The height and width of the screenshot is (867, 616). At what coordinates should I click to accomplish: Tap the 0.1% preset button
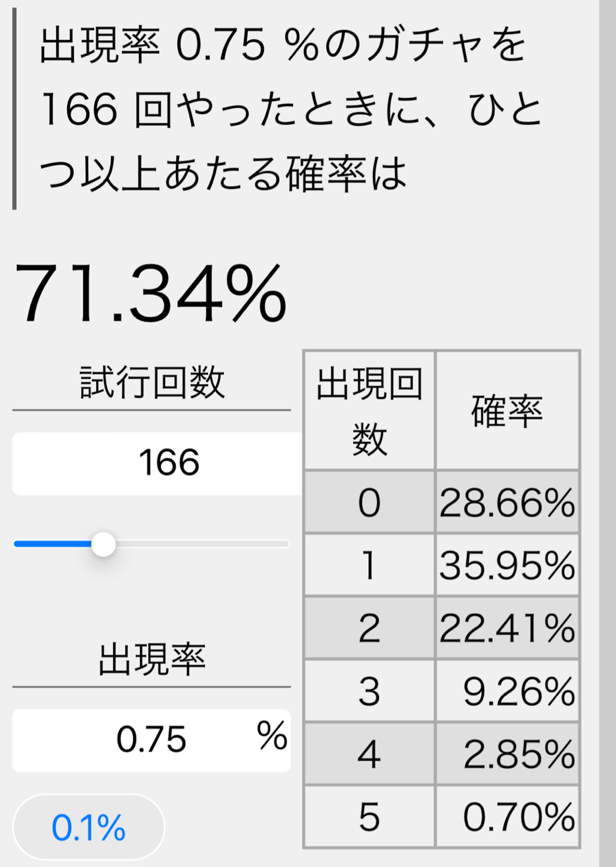pos(89,828)
